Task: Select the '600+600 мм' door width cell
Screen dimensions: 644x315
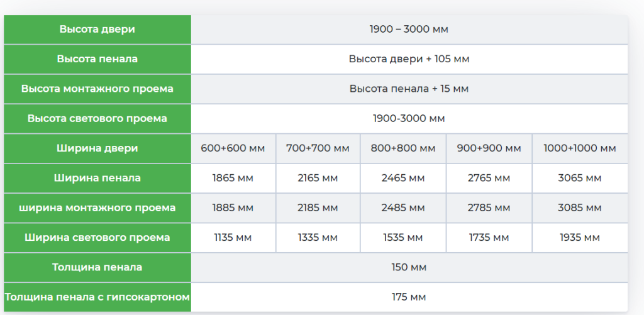Action: point(233,148)
